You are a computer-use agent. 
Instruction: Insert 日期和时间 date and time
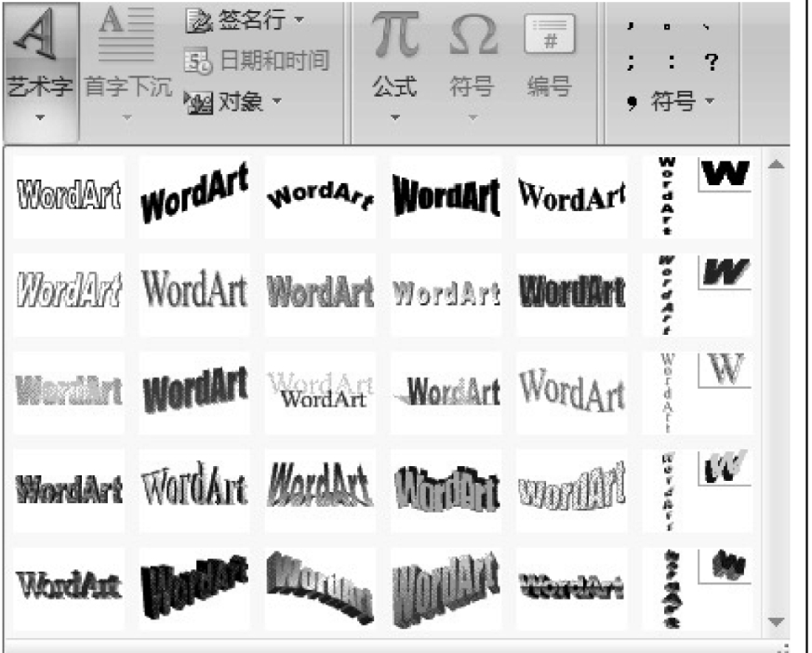click(x=257, y=60)
